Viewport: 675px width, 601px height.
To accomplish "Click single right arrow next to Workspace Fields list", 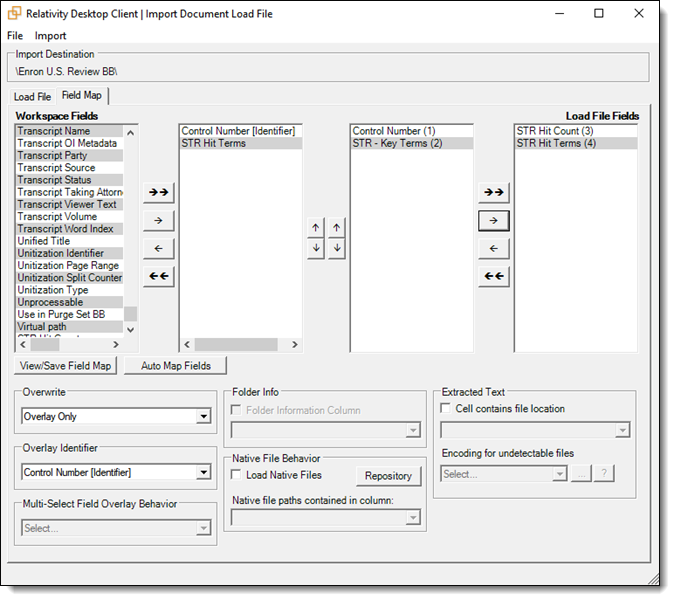I will (158, 220).
